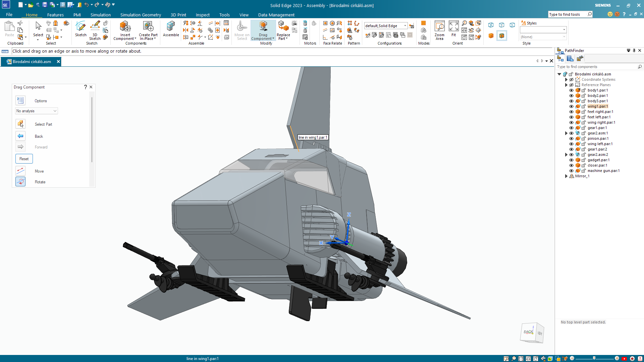
Task: Click the Type to find tools box
Action: 570,14
